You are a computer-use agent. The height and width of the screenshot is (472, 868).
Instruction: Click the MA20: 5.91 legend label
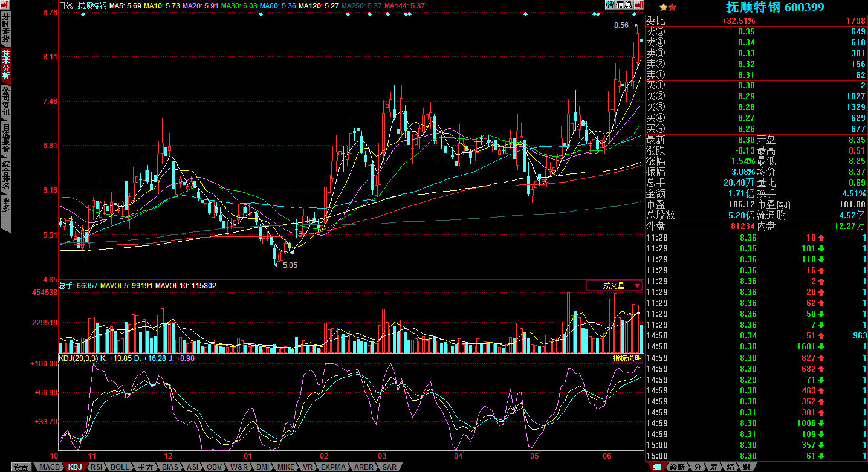click(201, 5)
